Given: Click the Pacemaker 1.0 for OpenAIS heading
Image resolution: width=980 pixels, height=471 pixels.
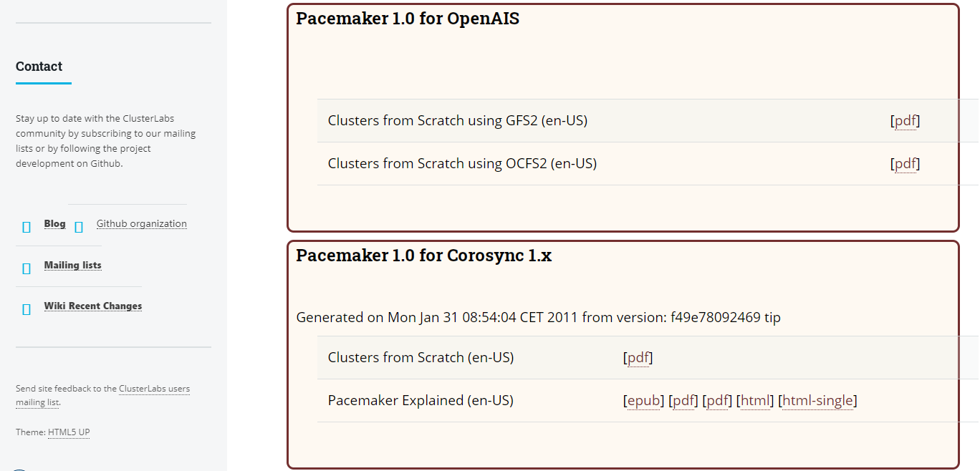Looking at the screenshot, I should pyautogui.click(x=408, y=19).
